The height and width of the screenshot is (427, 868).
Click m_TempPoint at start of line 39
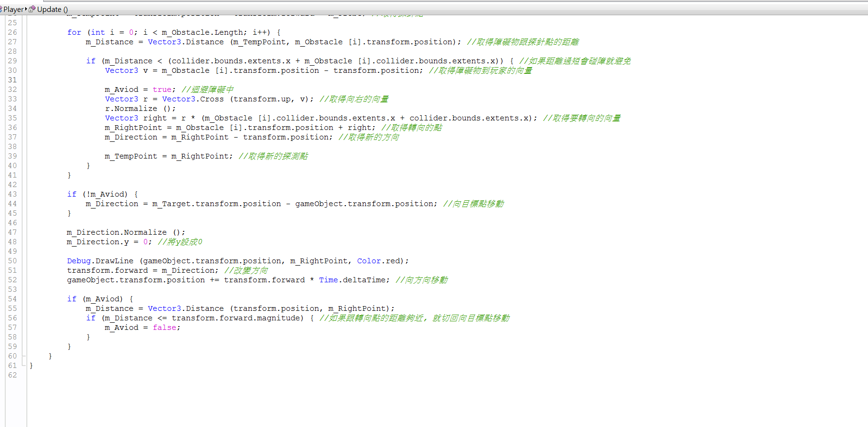pyautogui.click(x=131, y=156)
